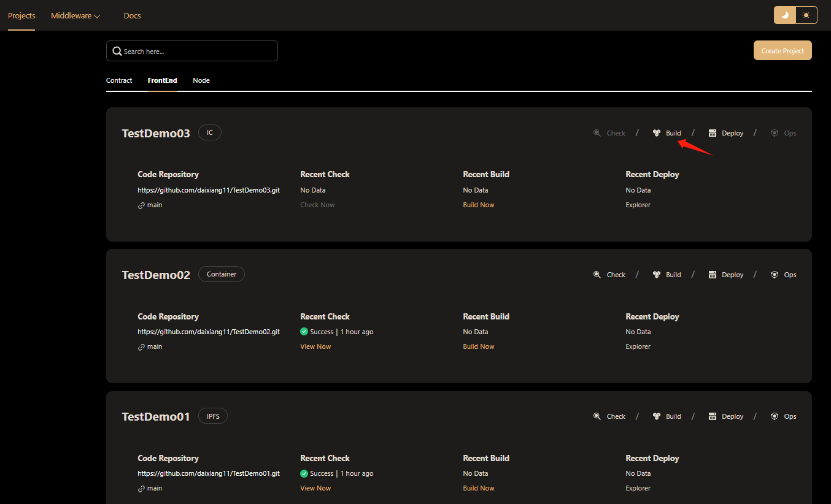
Task: Open Explorer link in TestDemo03 card
Action: click(x=638, y=205)
